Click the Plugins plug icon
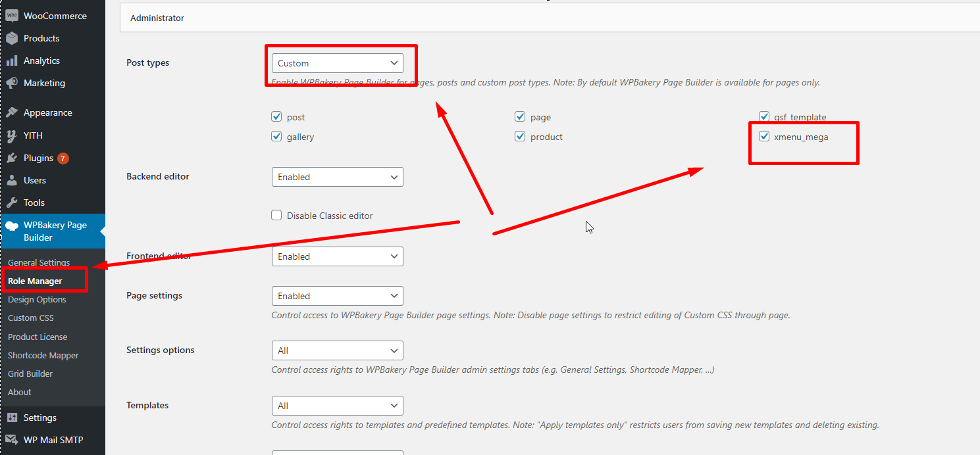Screen dimensions: 980x455 [12, 158]
